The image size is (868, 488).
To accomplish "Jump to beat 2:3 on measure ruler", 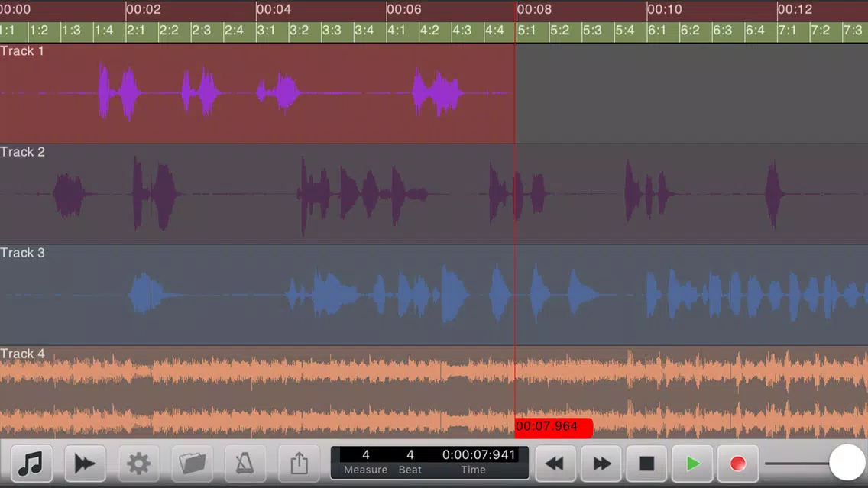I will 202,31.
